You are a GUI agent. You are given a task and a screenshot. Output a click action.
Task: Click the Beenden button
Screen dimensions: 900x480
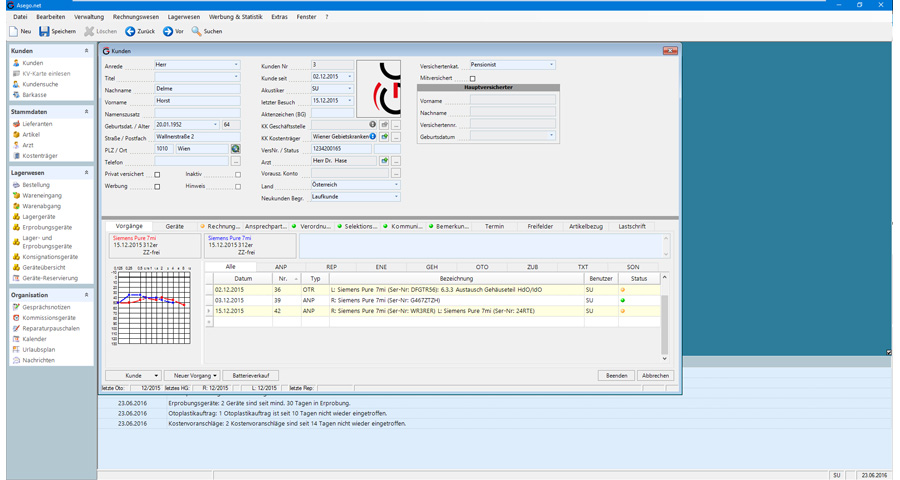616,376
